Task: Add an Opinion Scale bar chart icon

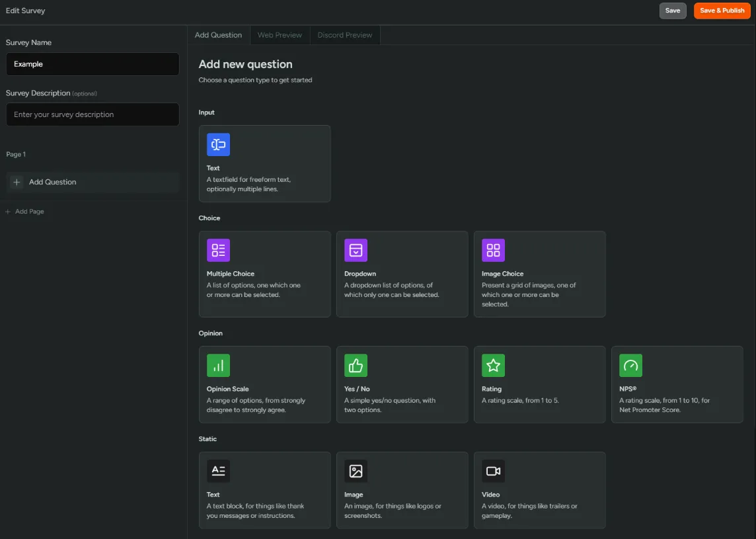Action: coord(218,366)
